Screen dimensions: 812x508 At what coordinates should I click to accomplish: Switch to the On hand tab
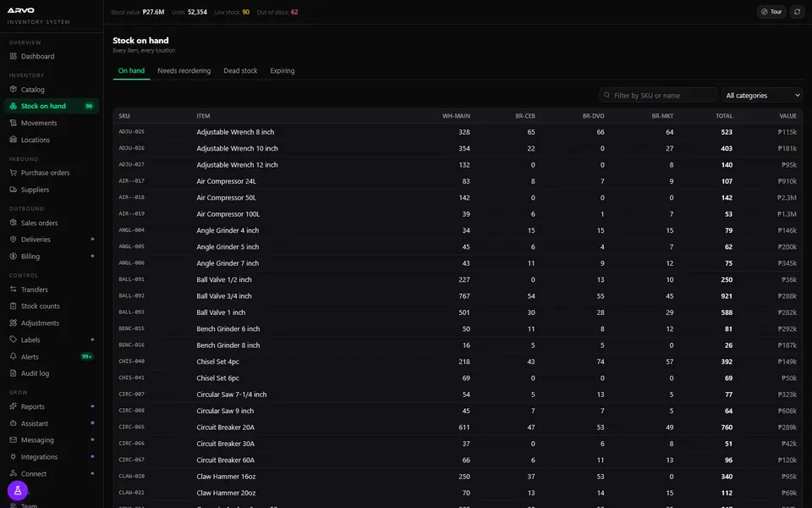coord(131,70)
